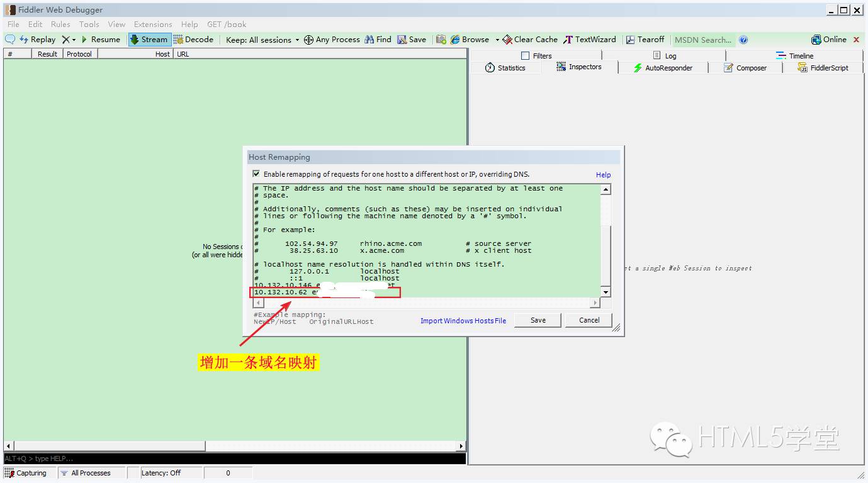Viewport: 868px width, 483px height.
Task: Click the Import Windows Hosts File link
Action: [x=463, y=321]
